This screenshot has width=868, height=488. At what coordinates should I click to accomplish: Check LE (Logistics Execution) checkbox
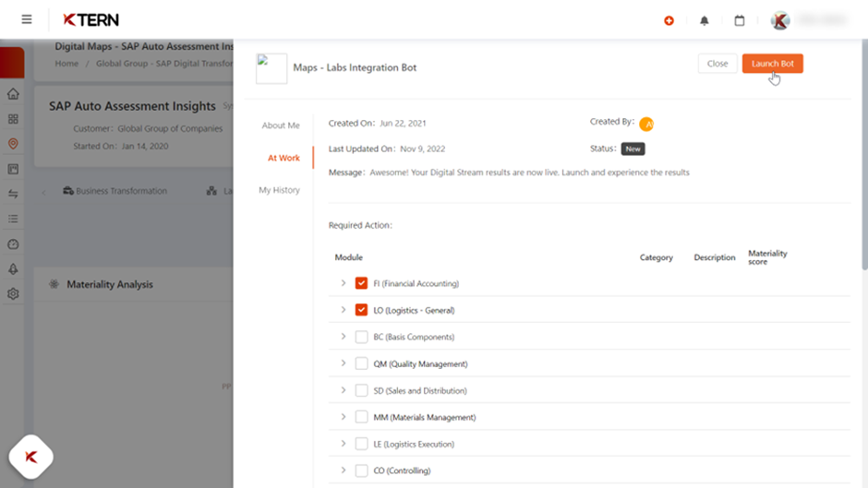[x=361, y=444]
